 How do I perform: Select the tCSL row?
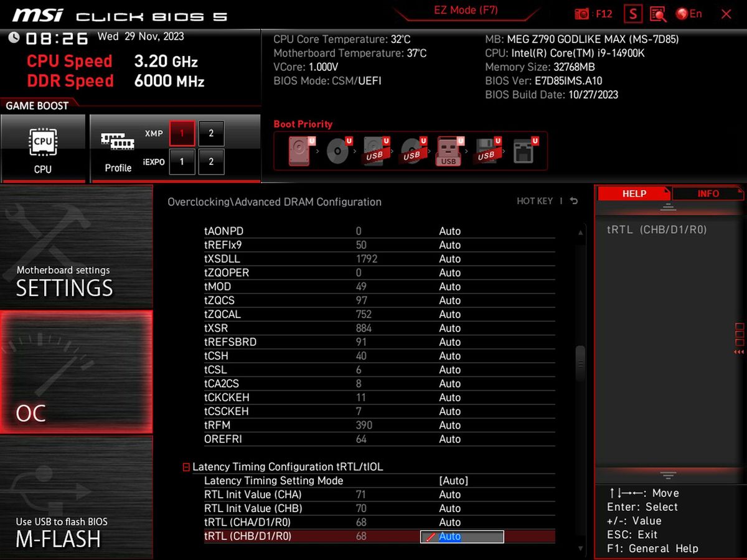pos(380,370)
